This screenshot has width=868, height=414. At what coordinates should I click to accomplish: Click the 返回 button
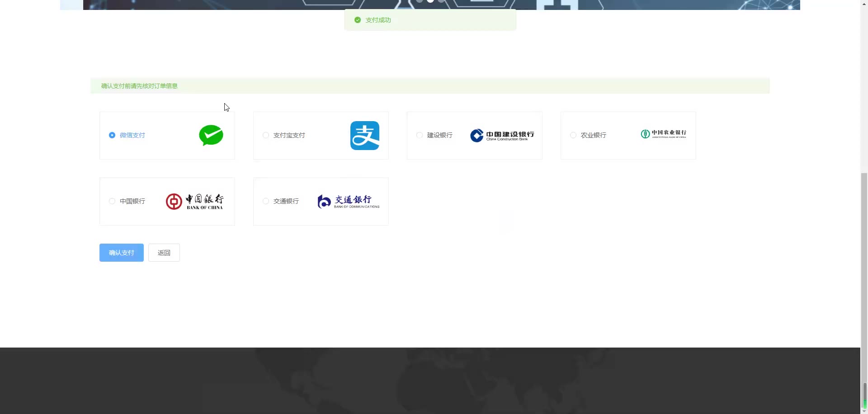[164, 253]
